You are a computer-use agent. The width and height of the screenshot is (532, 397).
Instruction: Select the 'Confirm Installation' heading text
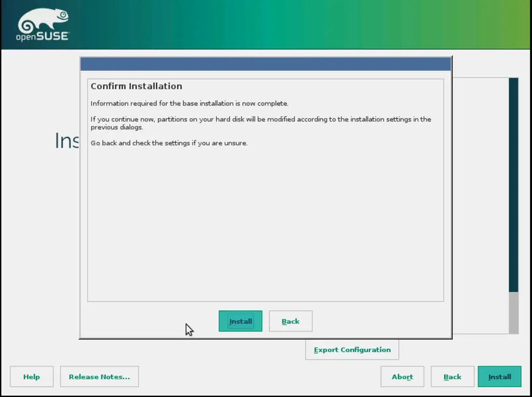137,86
